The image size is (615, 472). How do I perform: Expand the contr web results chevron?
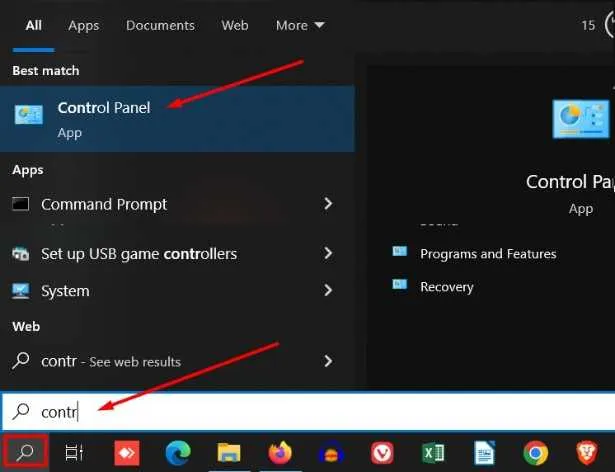pos(328,361)
